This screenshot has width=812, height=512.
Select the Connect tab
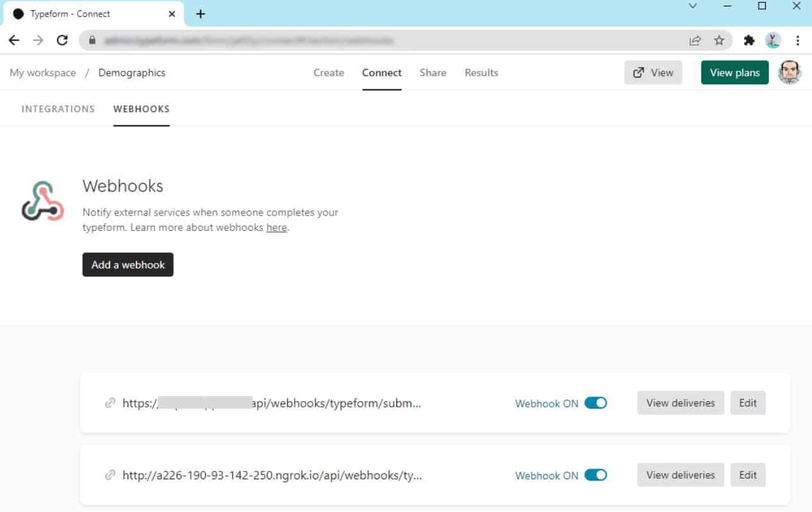(x=382, y=73)
